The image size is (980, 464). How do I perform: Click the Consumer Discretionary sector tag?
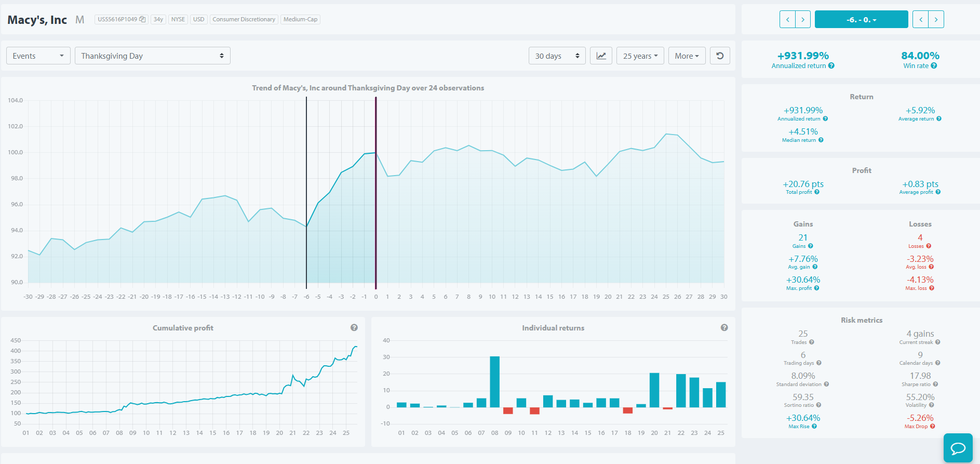(x=244, y=19)
